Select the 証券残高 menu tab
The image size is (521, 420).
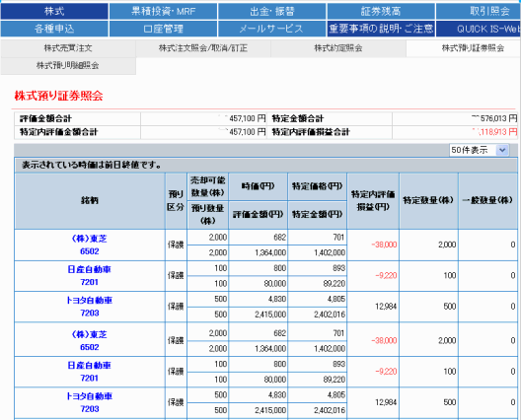(381, 11)
